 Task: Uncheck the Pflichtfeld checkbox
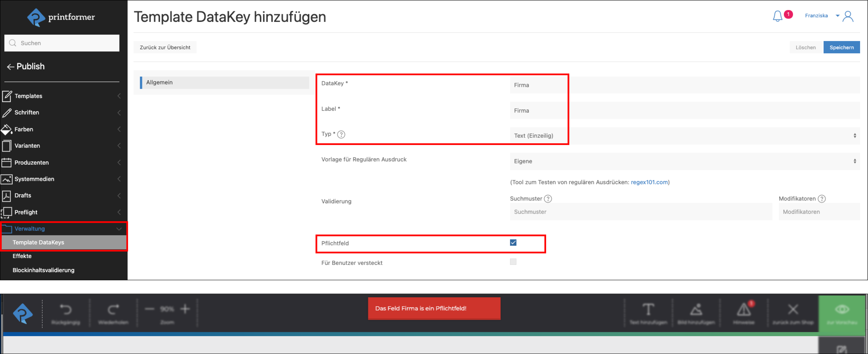coord(513,243)
